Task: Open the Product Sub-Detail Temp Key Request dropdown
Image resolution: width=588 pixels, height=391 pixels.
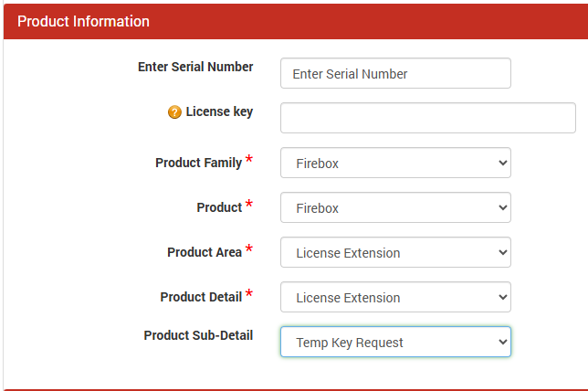Action: pyautogui.click(x=394, y=343)
